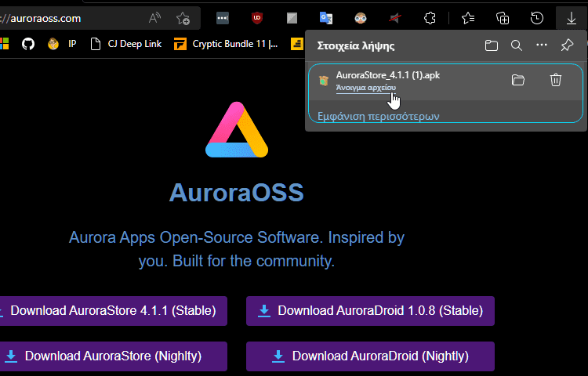Image resolution: width=588 pixels, height=376 pixels.
Task: Click Άνοιγμα αρχείου link
Action: (x=365, y=88)
